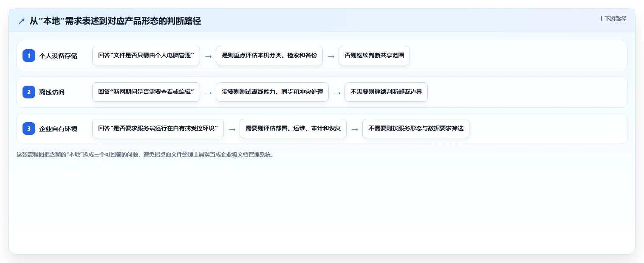
Task: Click the box 否则继续判断共享范围
Action: pos(374,56)
